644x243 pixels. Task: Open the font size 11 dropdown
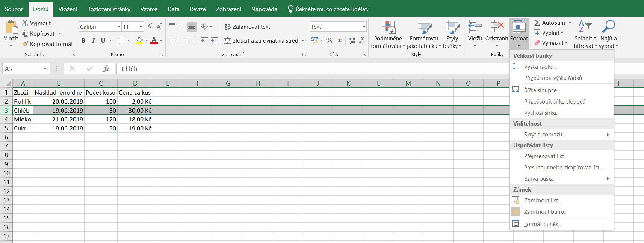[x=141, y=27]
